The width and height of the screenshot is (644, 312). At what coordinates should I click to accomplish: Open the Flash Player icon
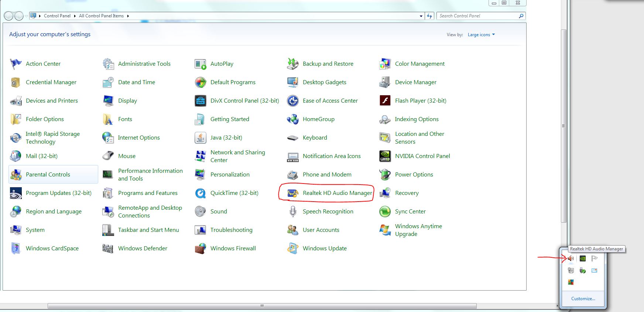(385, 101)
